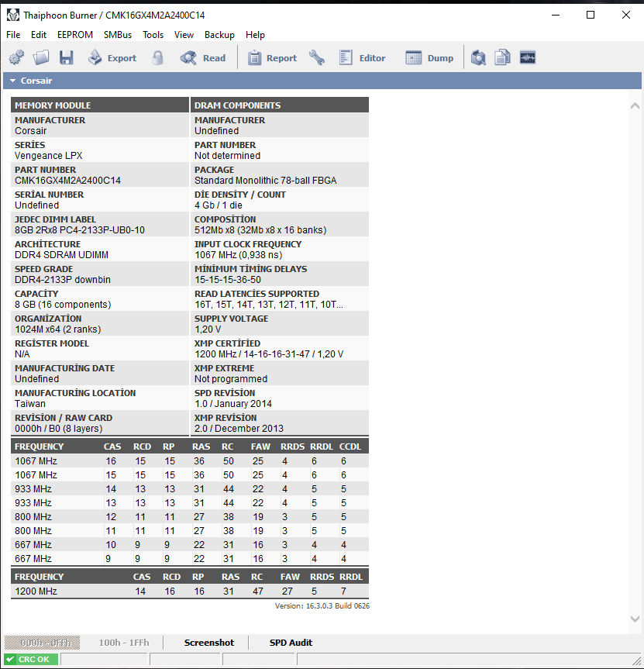Click the memory module icon in toolbar
The image size is (644, 669).
pos(528,57)
